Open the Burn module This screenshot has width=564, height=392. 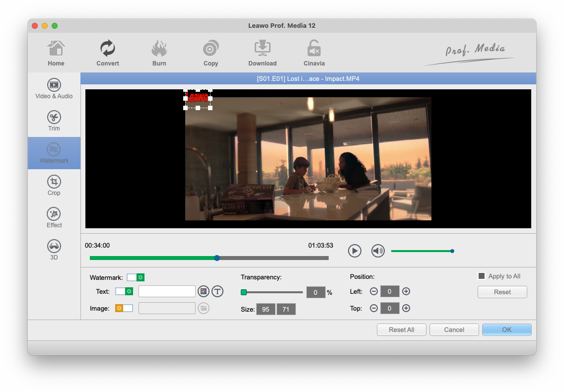click(159, 53)
